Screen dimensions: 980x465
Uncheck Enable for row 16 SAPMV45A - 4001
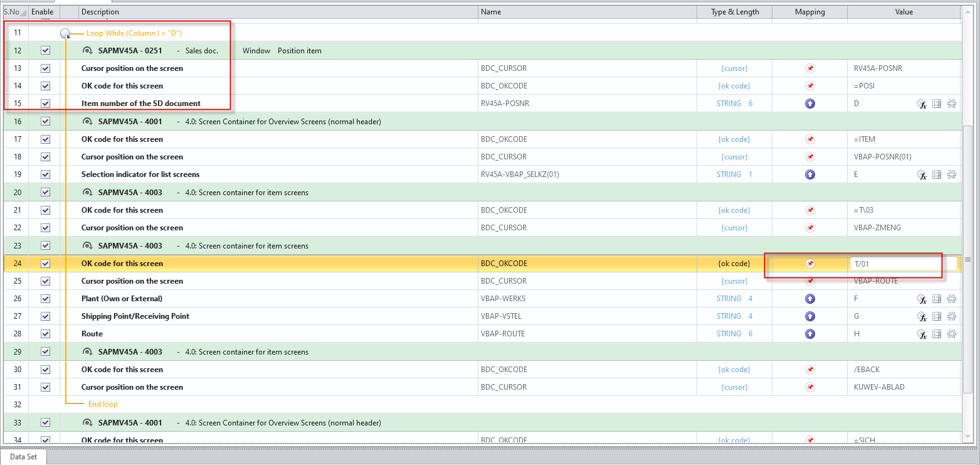point(45,122)
